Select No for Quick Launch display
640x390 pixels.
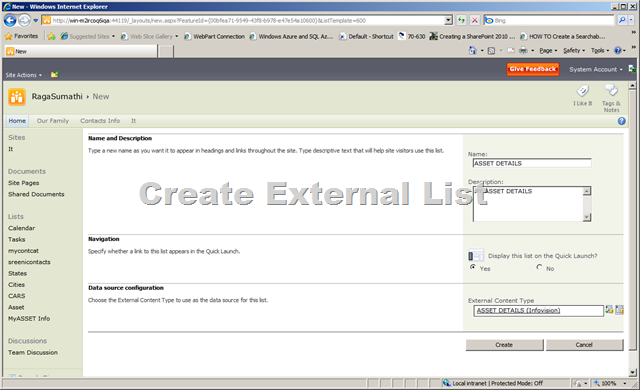(x=539, y=267)
